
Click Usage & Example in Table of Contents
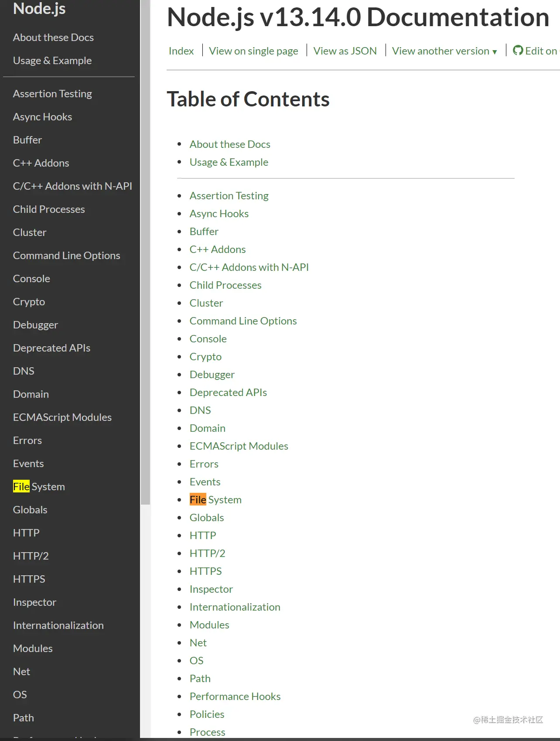229,162
